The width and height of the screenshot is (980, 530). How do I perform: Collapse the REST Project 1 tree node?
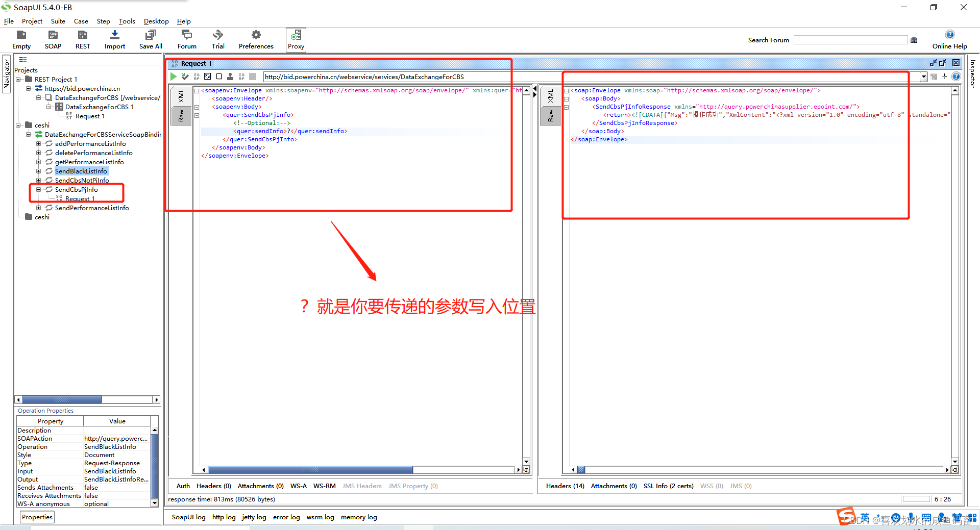click(x=18, y=79)
